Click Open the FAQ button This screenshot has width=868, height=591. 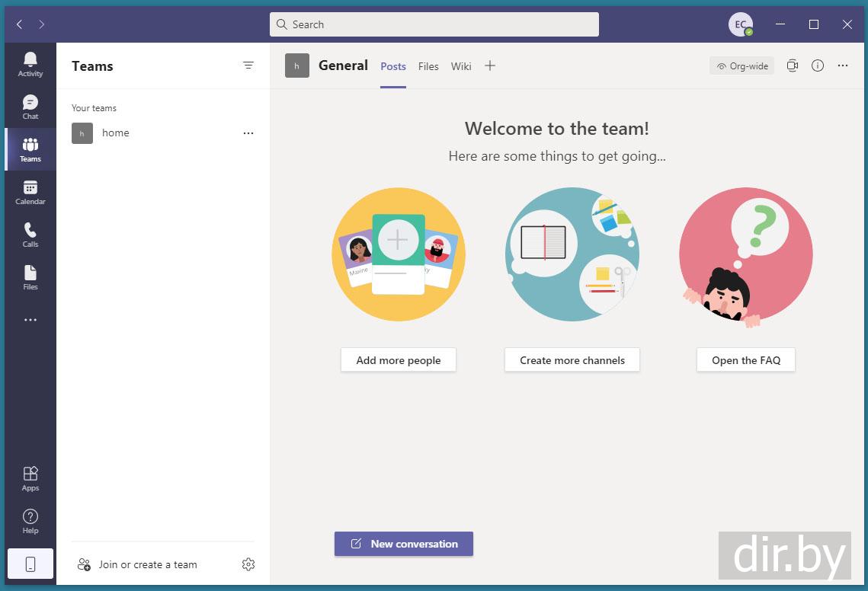tap(746, 360)
